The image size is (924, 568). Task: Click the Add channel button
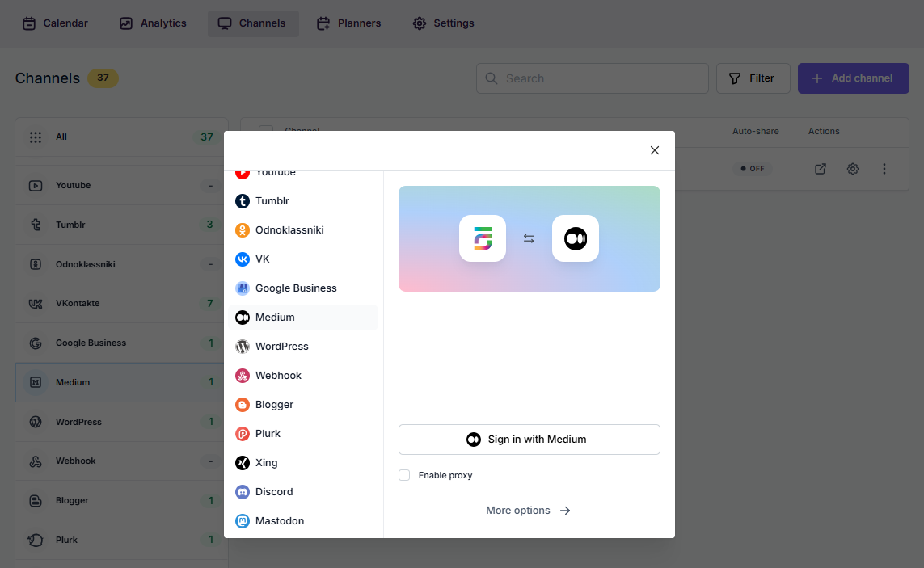tap(853, 78)
